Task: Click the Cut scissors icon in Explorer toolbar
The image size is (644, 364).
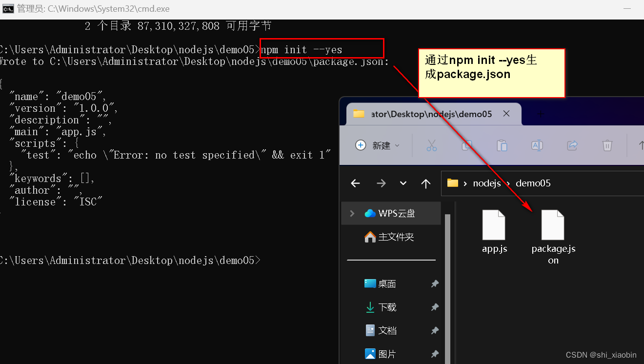Action: 432,145
